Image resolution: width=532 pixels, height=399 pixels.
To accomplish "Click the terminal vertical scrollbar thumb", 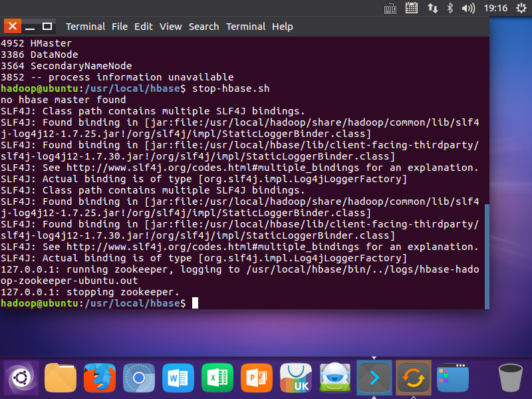I will [487, 256].
